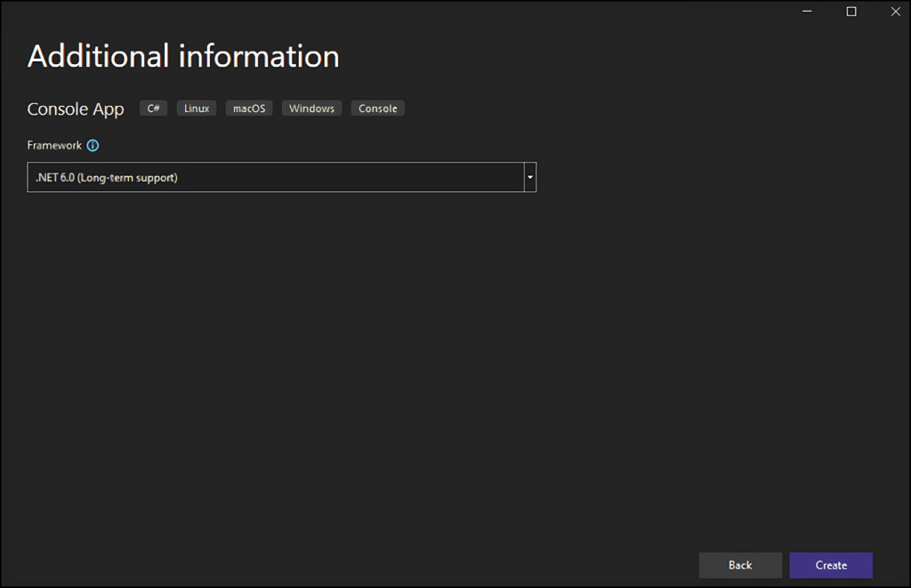
Task: Click the C# badge beside Console App
Action: (x=152, y=108)
